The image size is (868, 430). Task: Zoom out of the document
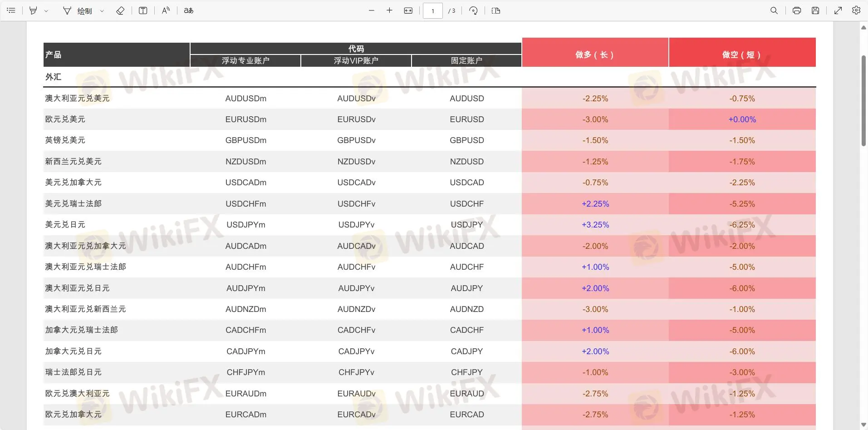tap(371, 10)
